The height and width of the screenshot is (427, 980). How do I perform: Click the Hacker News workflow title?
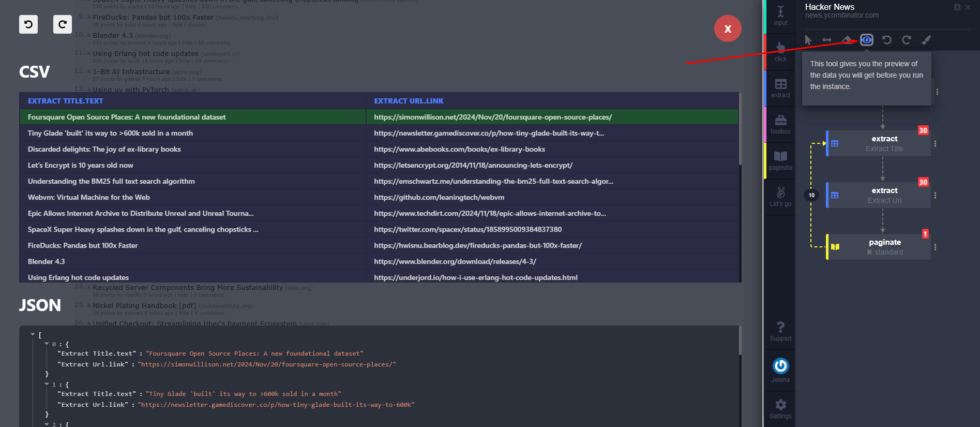pyautogui.click(x=830, y=7)
